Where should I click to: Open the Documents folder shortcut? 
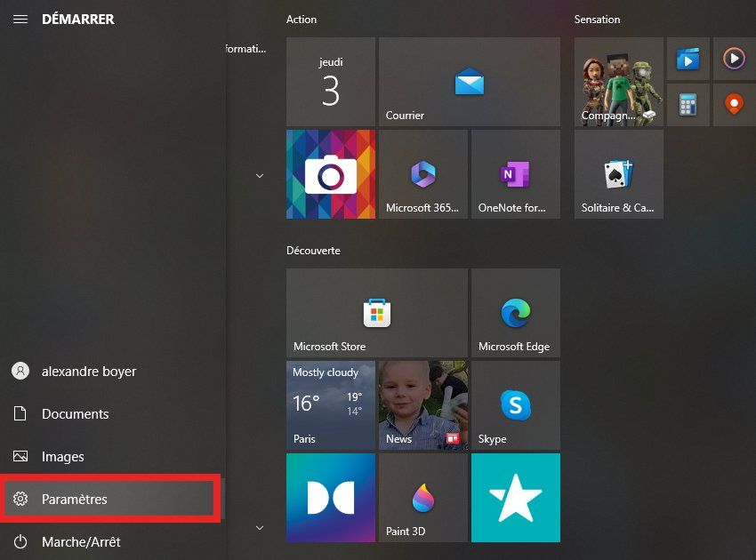pos(111,413)
